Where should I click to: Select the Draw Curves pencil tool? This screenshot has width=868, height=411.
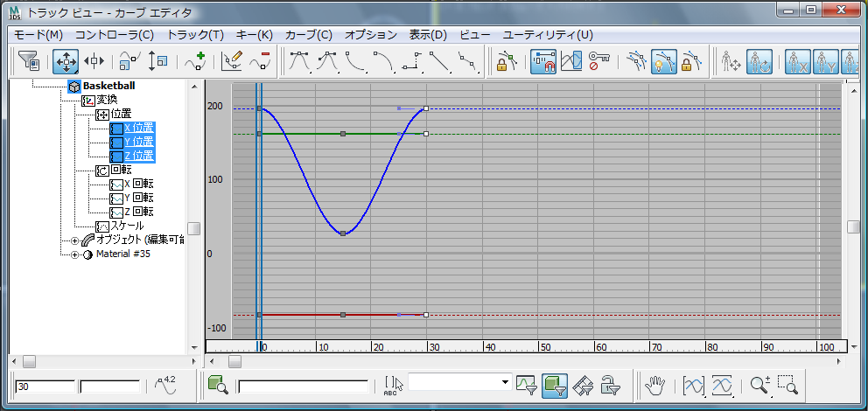point(232,61)
